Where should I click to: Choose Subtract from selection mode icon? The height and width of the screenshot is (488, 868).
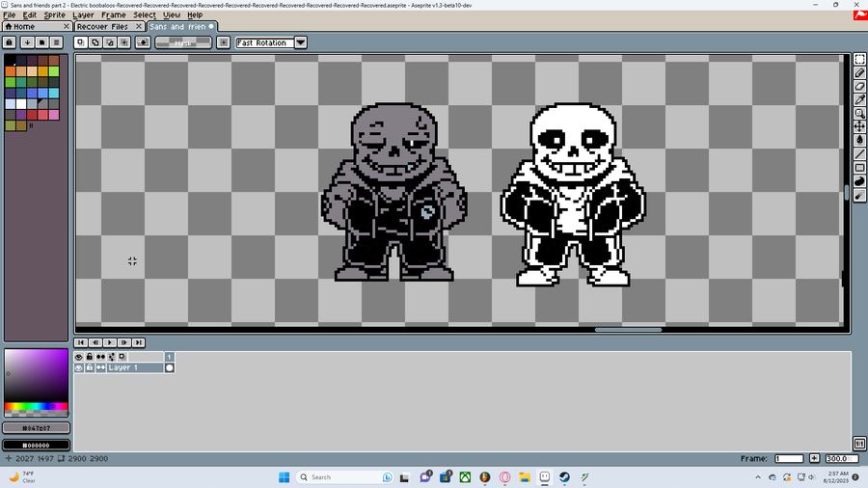pyautogui.click(x=110, y=42)
